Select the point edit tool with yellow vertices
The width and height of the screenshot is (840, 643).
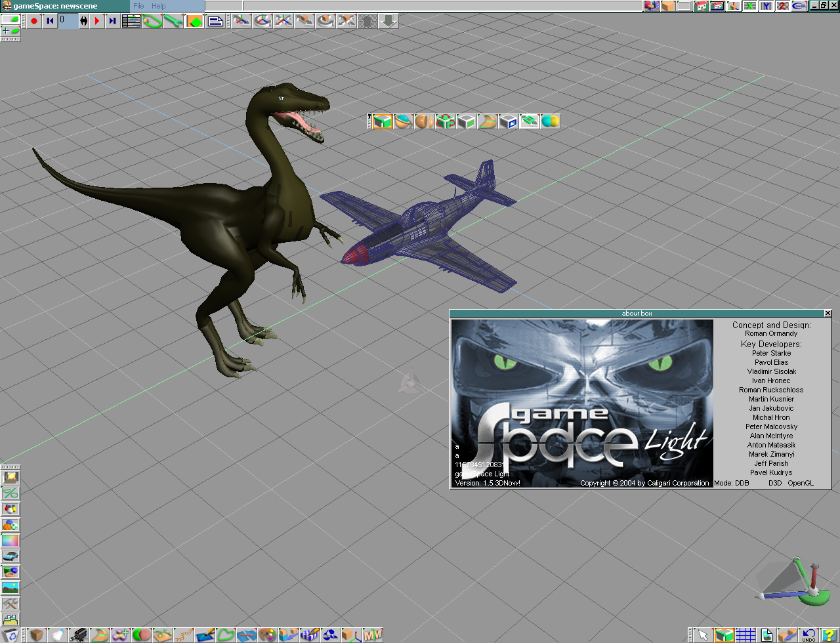[x=163, y=635]
